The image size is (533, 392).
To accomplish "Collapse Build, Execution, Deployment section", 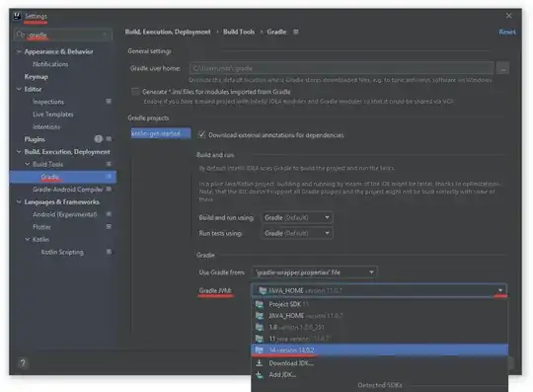I will point(19,152).
